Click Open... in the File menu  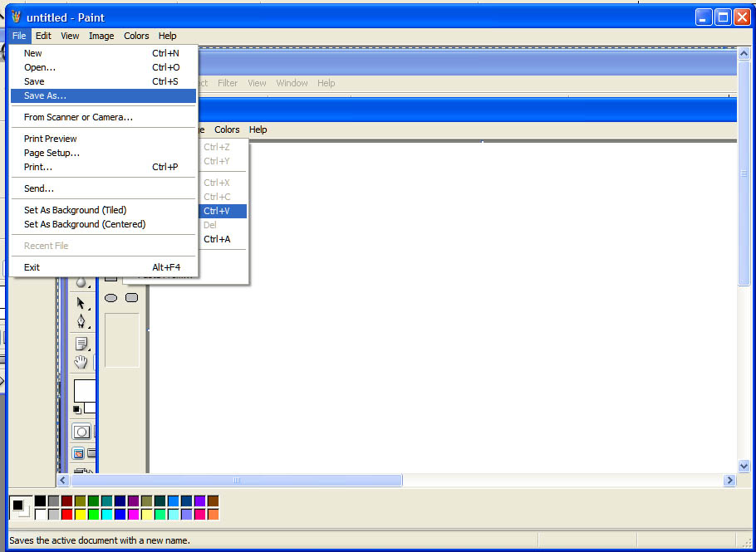point(40,67)
